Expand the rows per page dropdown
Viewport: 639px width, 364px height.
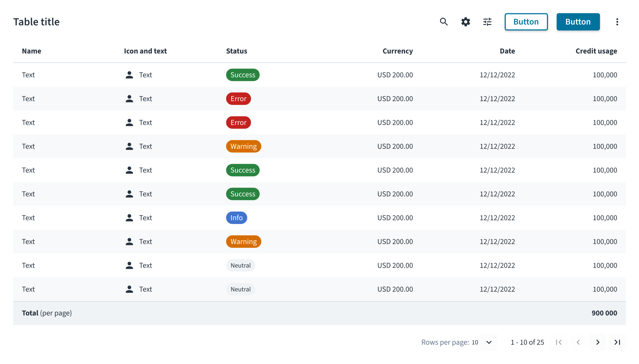(x=489, y=342)
